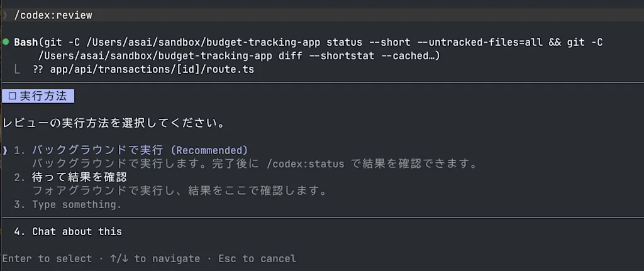Select the 実行方法 tab header
Viewport: 644px width, 271px height.
click(x=37, y=96)
